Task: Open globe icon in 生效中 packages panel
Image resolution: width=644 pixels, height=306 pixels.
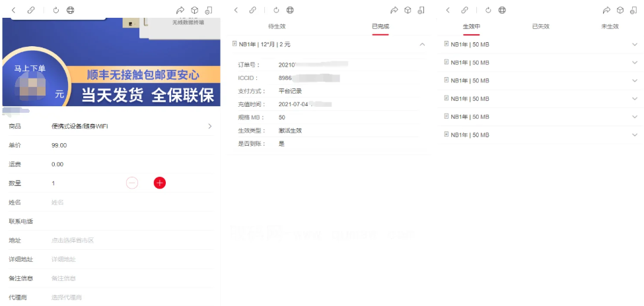Action: pos(502,11)
